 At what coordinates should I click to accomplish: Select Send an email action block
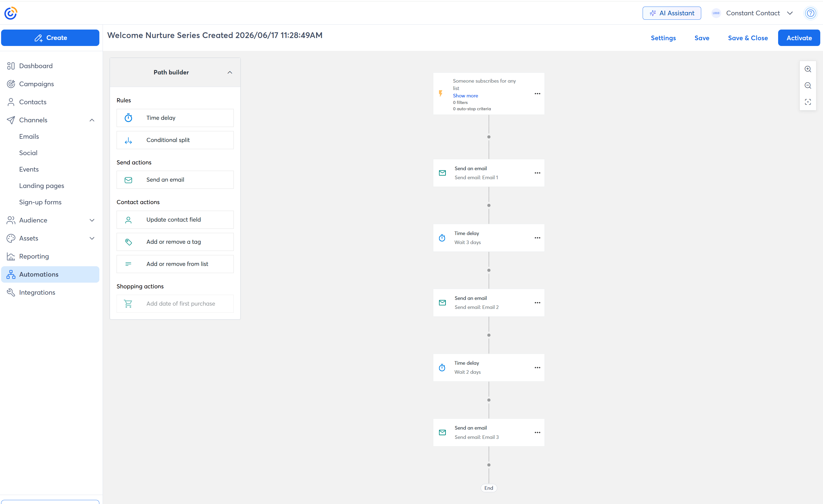pos(175,180)
